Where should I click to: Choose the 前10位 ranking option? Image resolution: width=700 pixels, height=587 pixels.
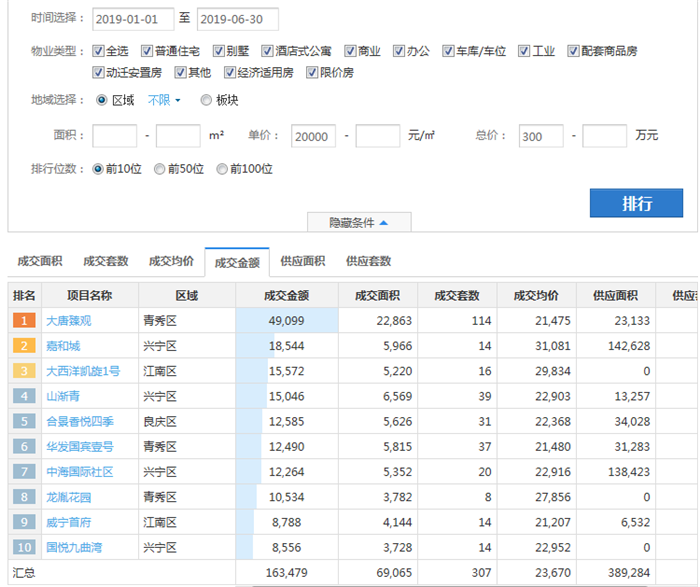(x=98, y=169)
